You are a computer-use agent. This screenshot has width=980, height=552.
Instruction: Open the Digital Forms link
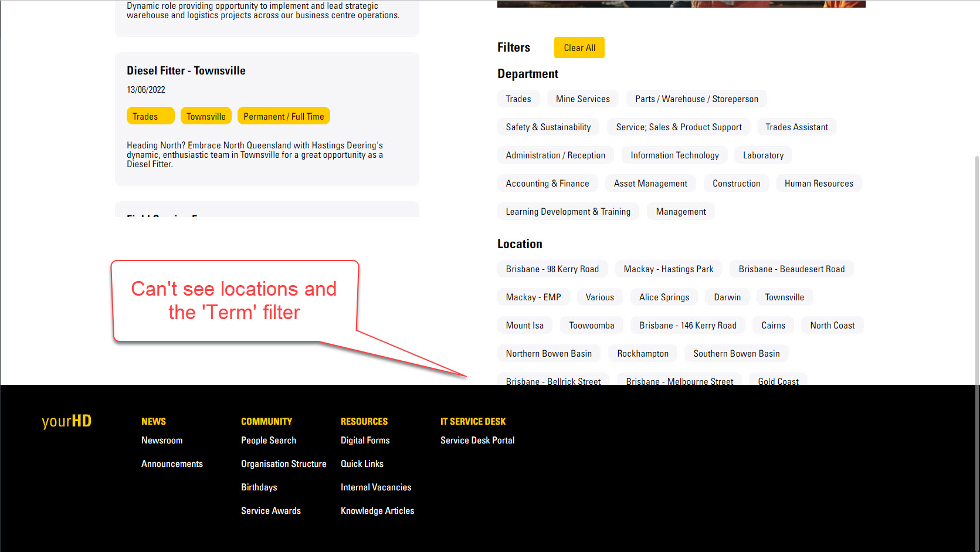[x=365, y=441]
